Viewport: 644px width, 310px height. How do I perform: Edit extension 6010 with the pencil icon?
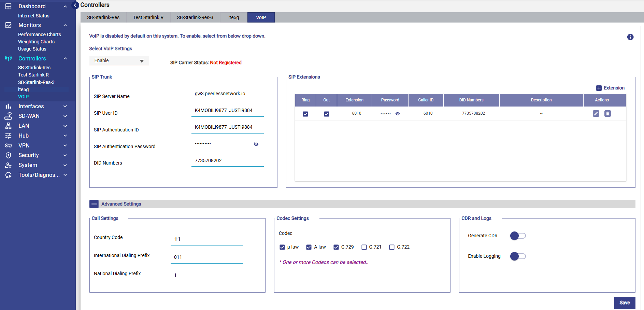click(x=596, y=114)
